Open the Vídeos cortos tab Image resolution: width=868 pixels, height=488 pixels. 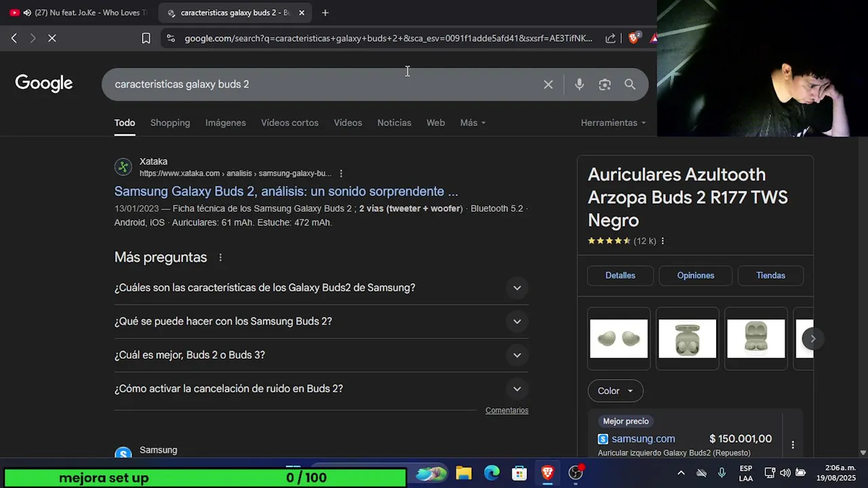coord(290,123)
